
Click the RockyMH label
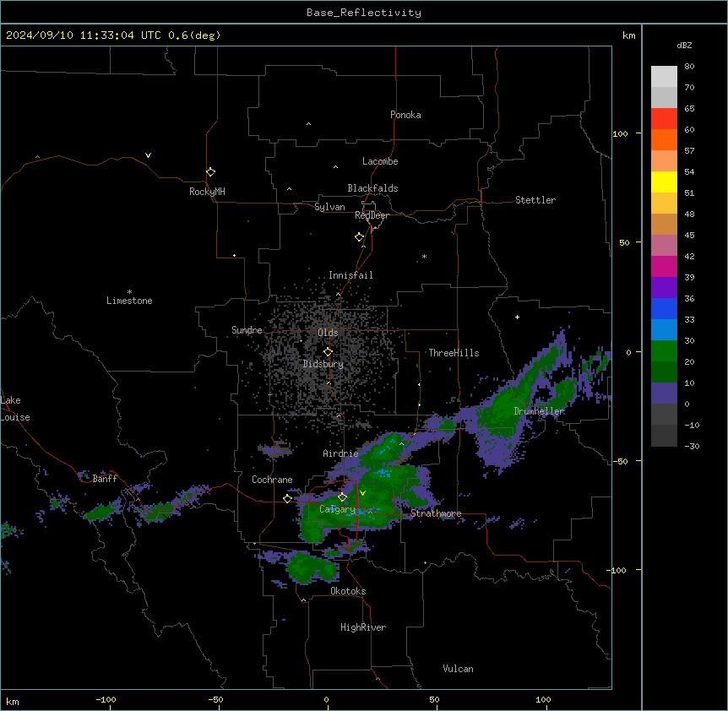(207, 192)
